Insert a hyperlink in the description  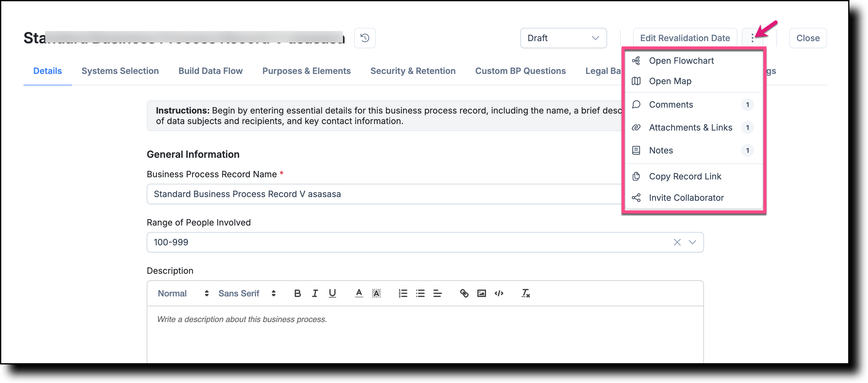464,293
